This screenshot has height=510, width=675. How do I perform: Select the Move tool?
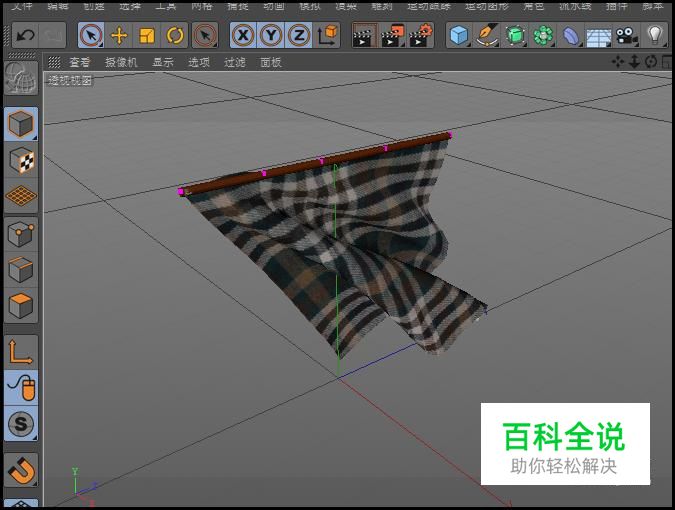point(119,35)
